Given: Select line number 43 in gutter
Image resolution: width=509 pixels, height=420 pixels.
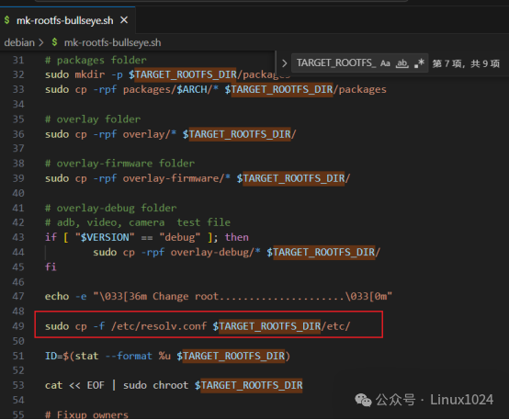Looking at the screenshot, I should click(18, 237).
